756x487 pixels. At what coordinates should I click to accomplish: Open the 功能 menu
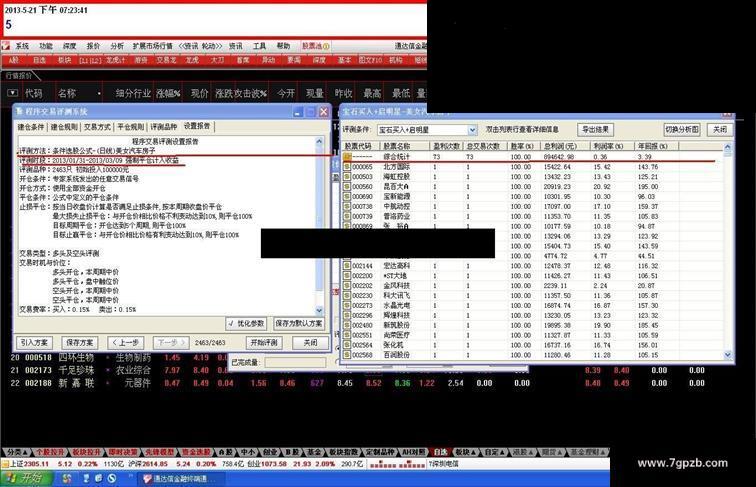click(x=46, y=46)
